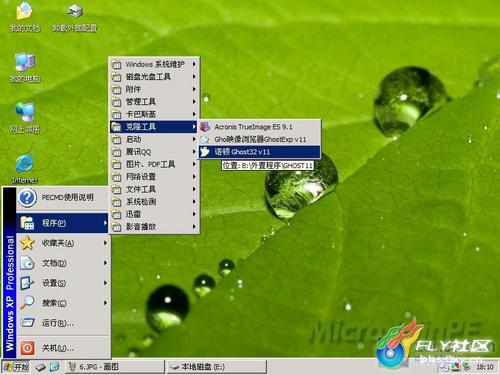Screen dimensions: 500x375
Task: Click the document icon beside 文档
Action: 27,263
